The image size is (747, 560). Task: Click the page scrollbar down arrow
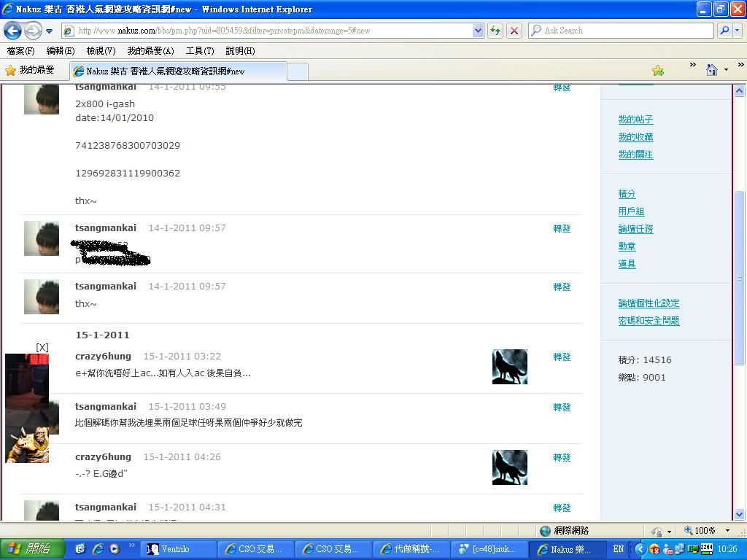pos(739,514)
